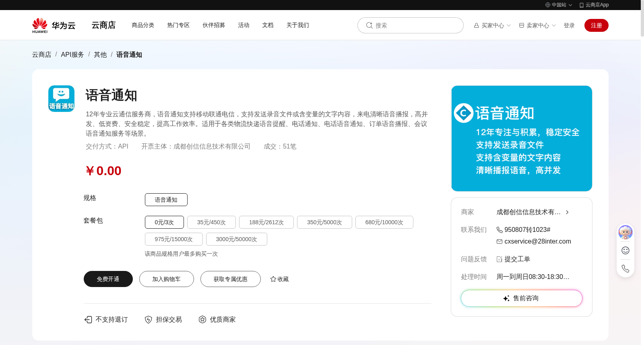
Task: Click the 登录 link
Action: [569, 25]
